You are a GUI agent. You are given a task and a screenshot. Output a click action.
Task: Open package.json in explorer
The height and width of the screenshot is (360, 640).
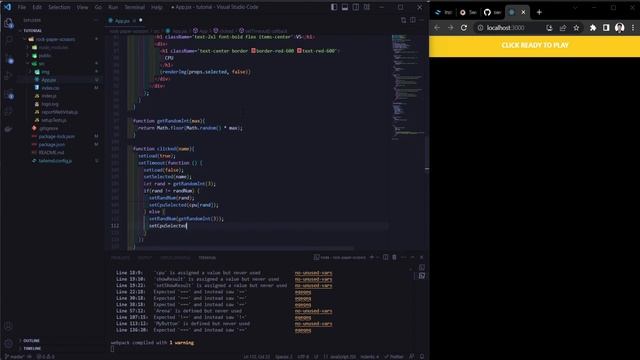point(51,144)
